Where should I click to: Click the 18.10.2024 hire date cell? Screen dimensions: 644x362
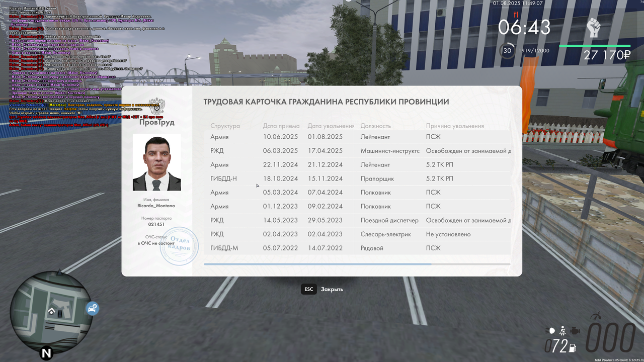coord(281,178)
